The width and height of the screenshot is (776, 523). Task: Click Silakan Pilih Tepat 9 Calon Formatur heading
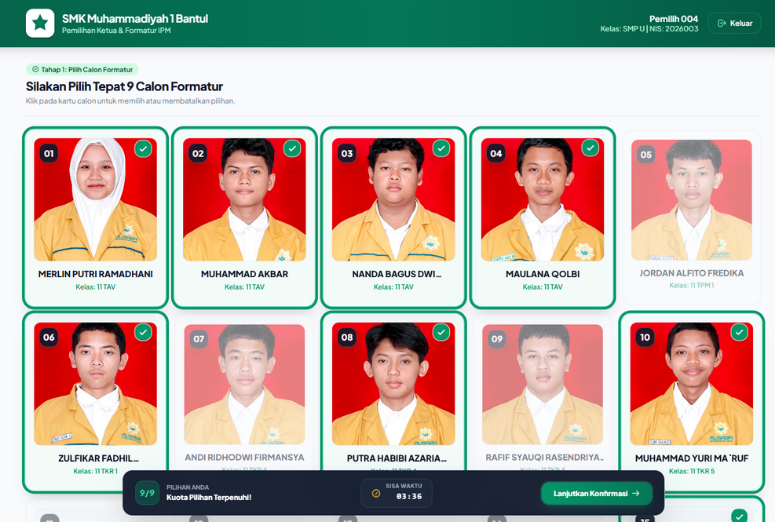(x=124, y=87)
